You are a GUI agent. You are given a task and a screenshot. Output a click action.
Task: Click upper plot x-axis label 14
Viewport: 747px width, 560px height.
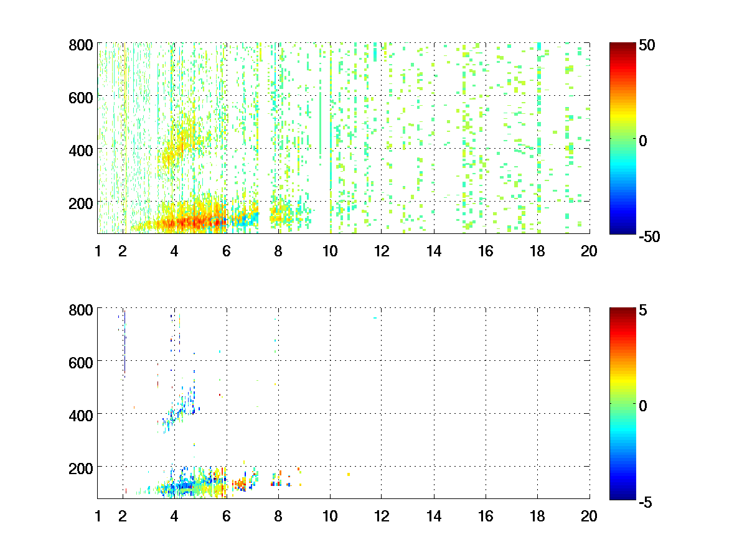coord(434,251)
